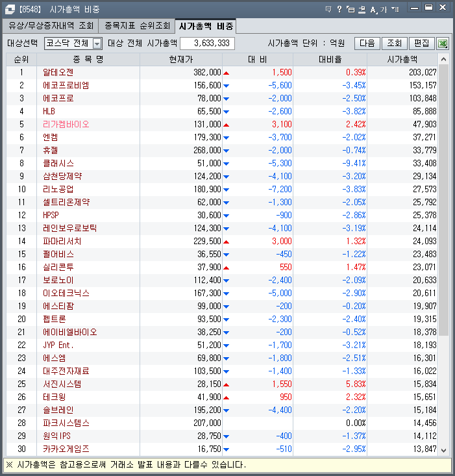
Task: Select stock 엔켐 in the list
Action: (x=51, y=137)
